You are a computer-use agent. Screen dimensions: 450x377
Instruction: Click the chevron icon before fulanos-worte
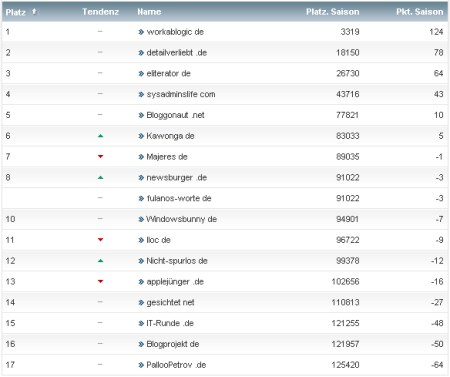coord(141,199)
